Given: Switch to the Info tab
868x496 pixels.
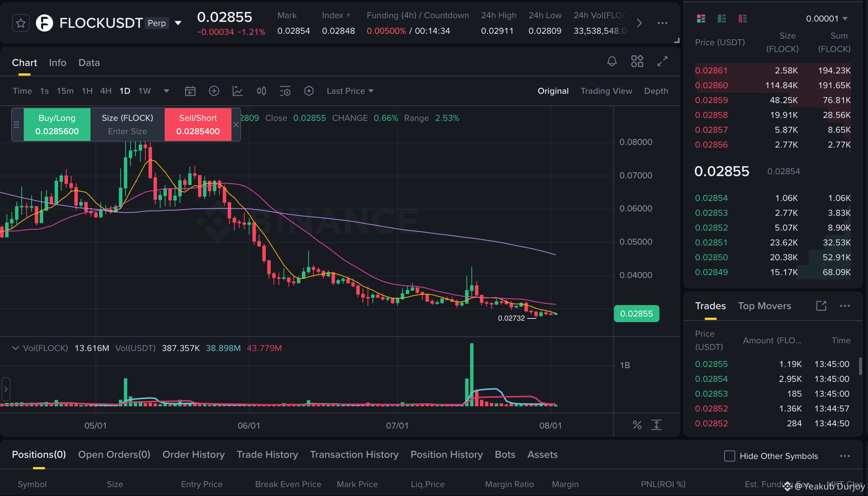Looking at the screenshot, I should coord(57,63).
